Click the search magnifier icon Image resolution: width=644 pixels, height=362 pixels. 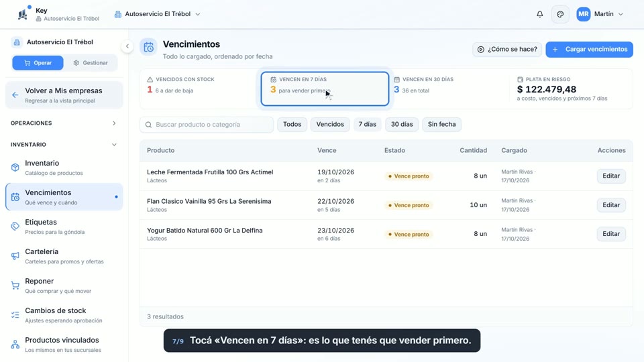149,125
